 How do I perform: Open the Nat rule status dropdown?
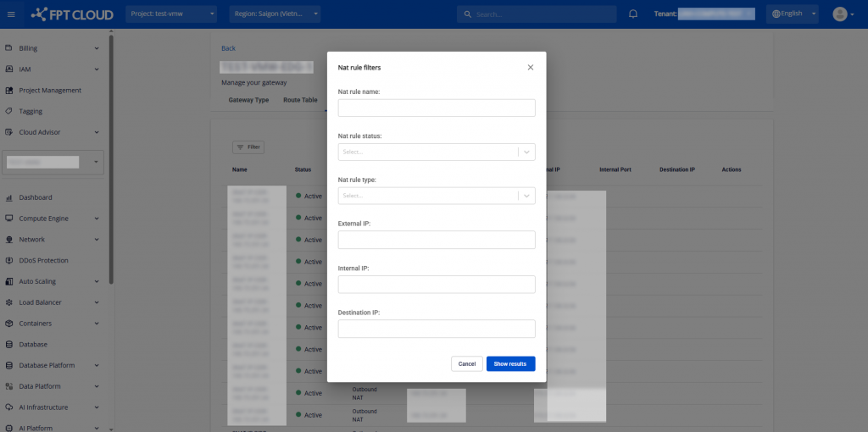click(x=436, y=152)
